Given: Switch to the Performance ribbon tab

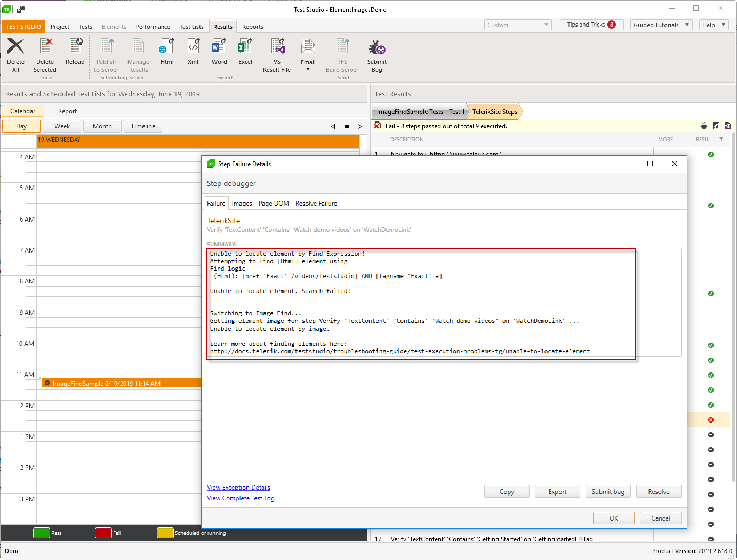Looking at the screenshot, I should [153, 27].
